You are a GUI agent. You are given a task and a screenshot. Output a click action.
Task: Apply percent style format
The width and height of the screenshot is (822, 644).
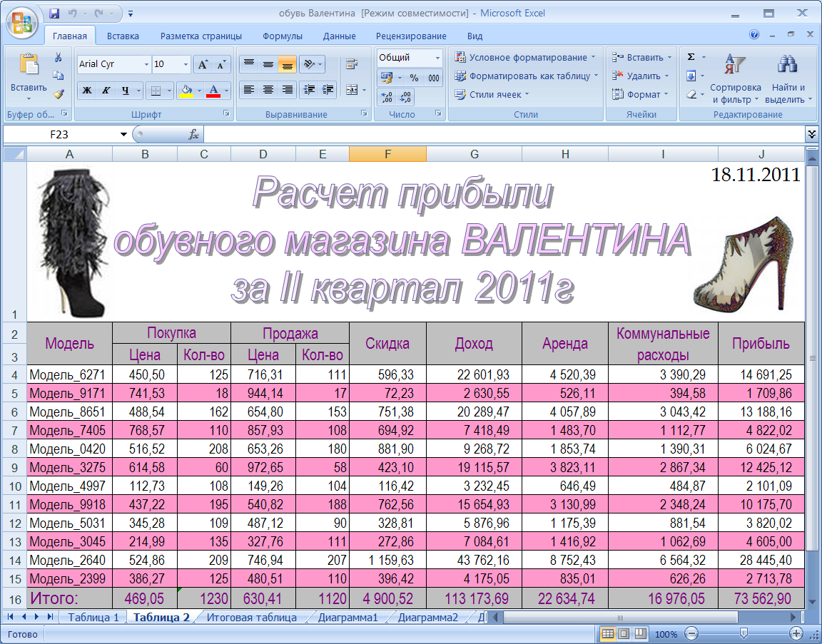pyautogui.click(x=414, y=78)
